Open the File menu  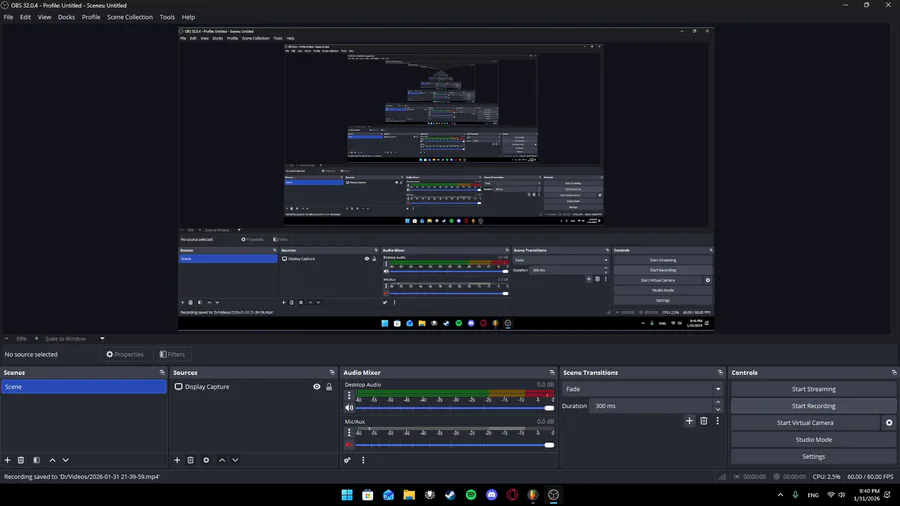pos(8,17)
